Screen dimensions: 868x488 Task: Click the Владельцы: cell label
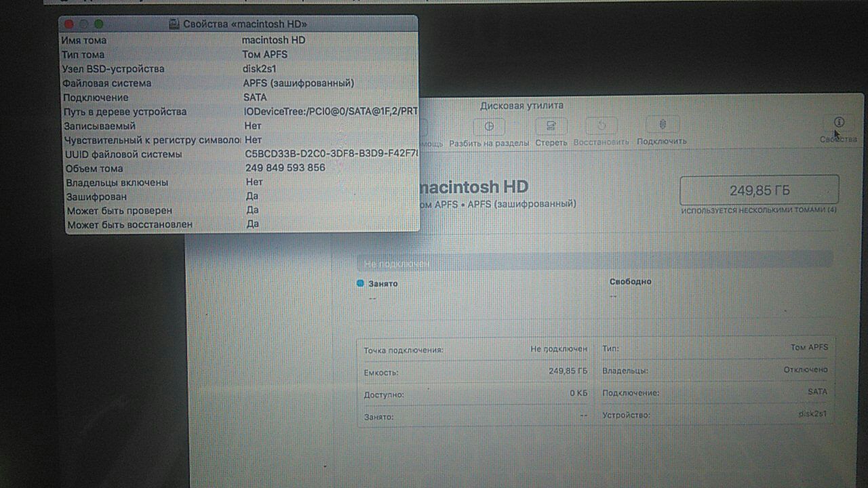click(x=625, y=371)
